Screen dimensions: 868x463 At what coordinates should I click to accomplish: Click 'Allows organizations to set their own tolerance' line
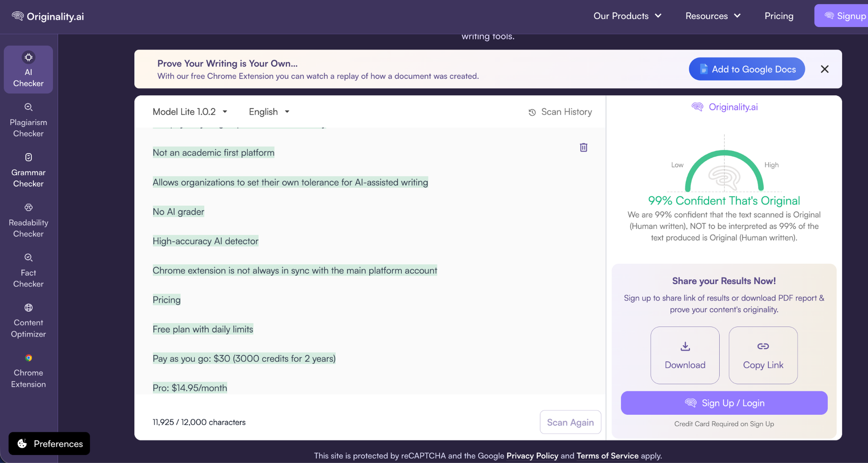click(290, 182)
